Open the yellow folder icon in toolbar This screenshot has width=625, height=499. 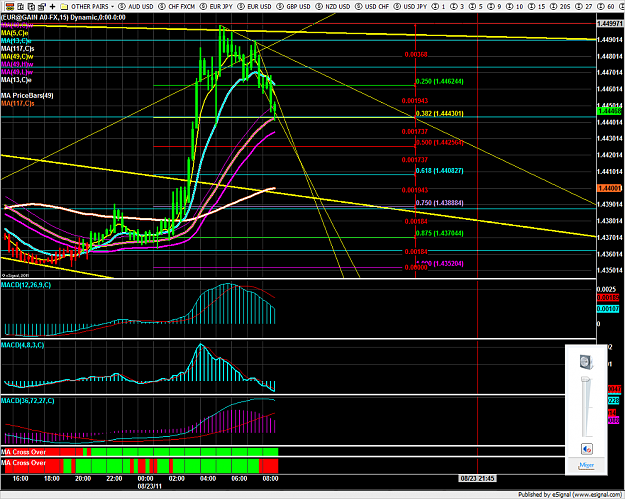(64, 6)
